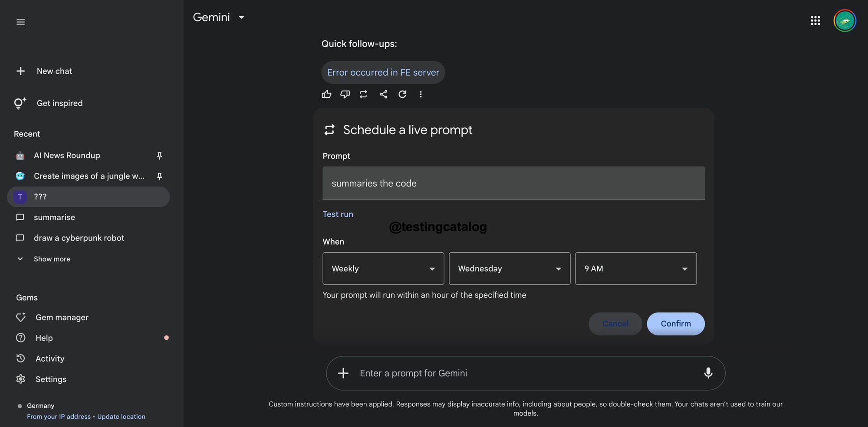
Task: Open the 9 AM time dropdown
Action: pyautogui.click(x=636, y=269)
